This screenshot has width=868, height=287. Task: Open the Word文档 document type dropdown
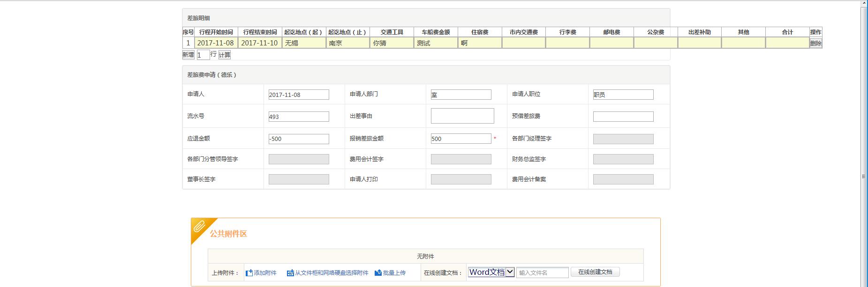[491, 272]
